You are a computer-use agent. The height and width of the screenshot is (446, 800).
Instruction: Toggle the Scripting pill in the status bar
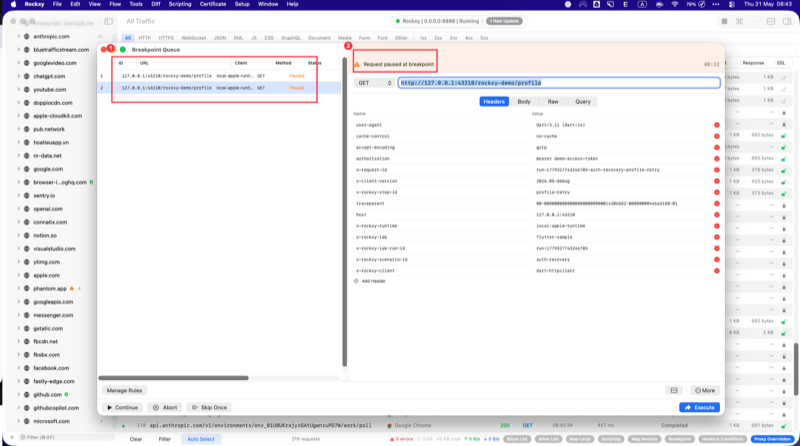click(611, 439)
